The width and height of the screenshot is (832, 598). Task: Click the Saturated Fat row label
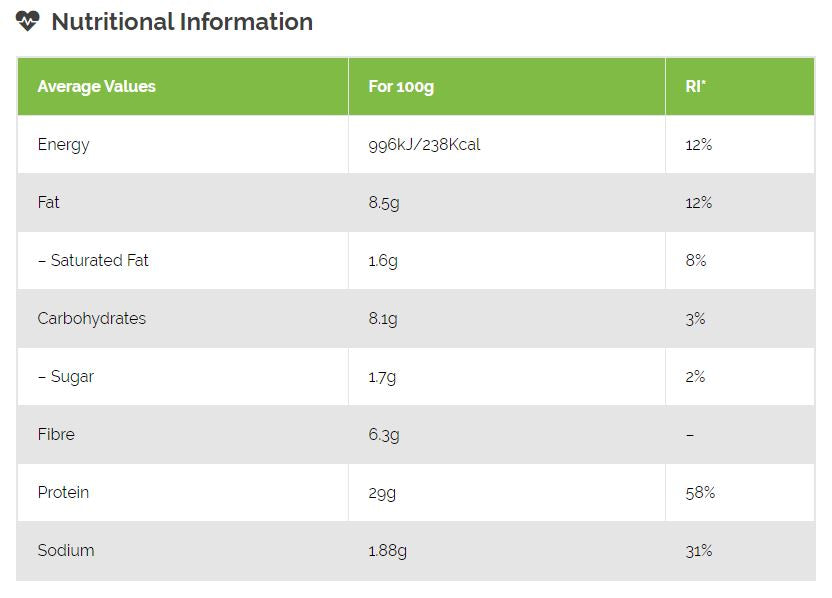93,260
